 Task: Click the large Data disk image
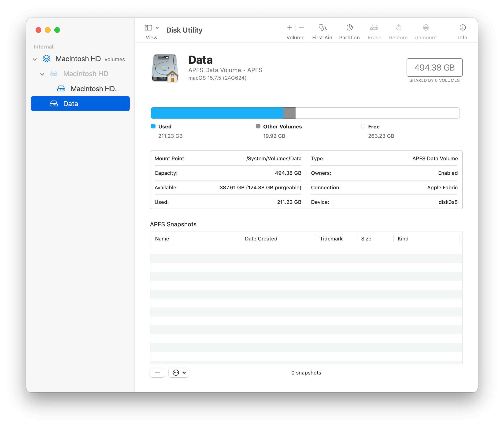click(165, 68)
